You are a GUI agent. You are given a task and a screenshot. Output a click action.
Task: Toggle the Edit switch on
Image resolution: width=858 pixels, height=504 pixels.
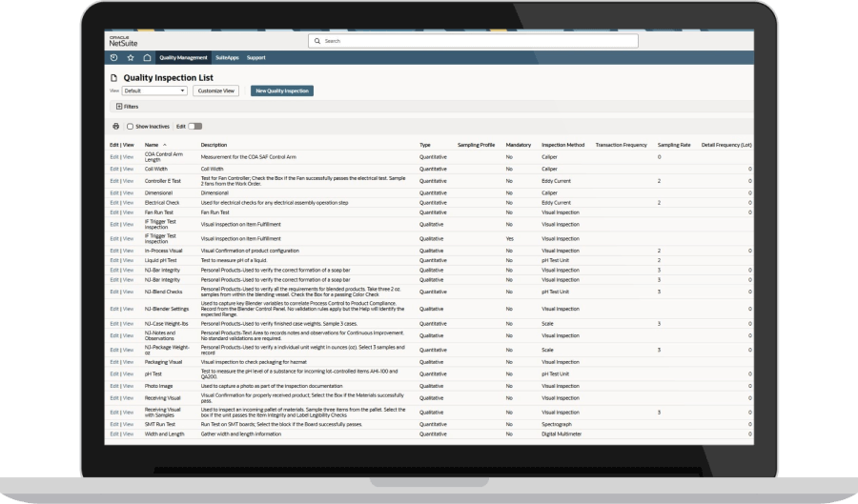195,127
